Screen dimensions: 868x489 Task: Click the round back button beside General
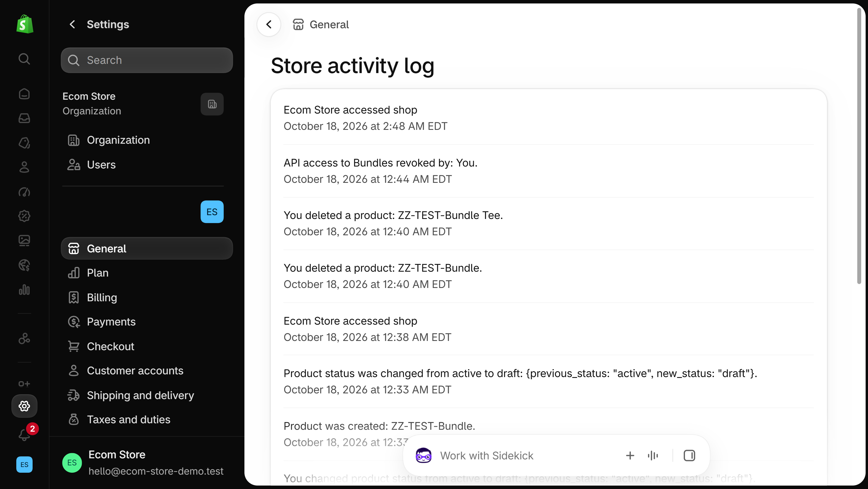pos(269,24)
